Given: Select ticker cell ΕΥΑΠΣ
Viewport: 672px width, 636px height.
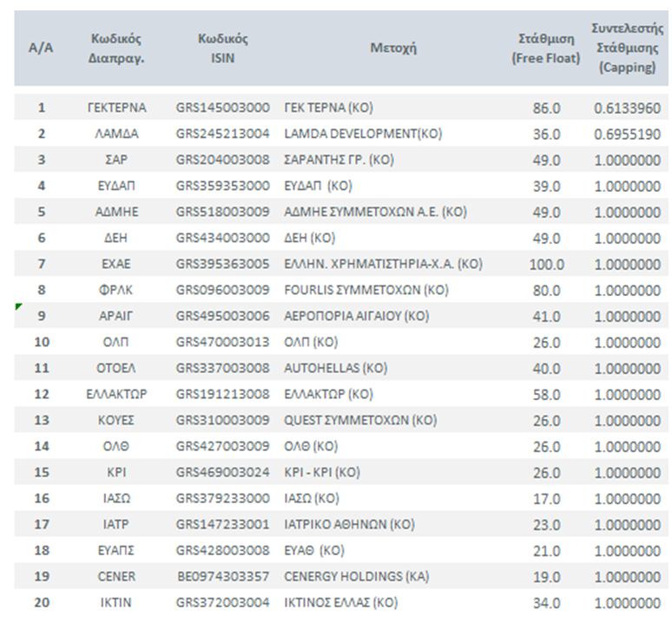Looking at the screenshot, I should [x=116, y=550].
